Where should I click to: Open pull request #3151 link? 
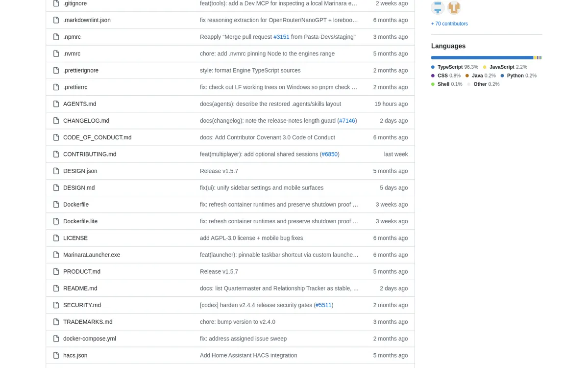click(x=281, y=37)
